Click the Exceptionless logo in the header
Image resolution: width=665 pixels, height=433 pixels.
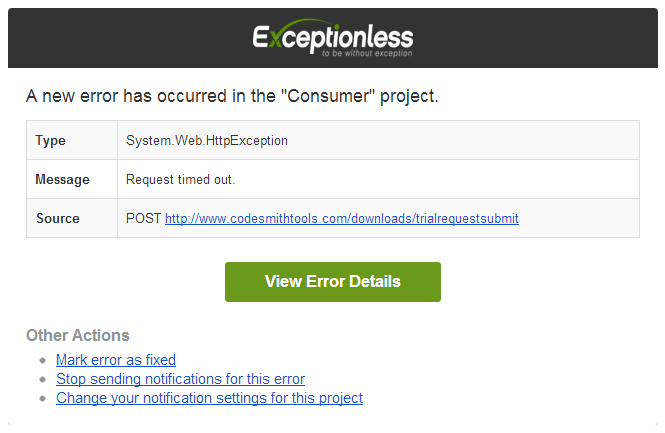click(x=332, y=37)
